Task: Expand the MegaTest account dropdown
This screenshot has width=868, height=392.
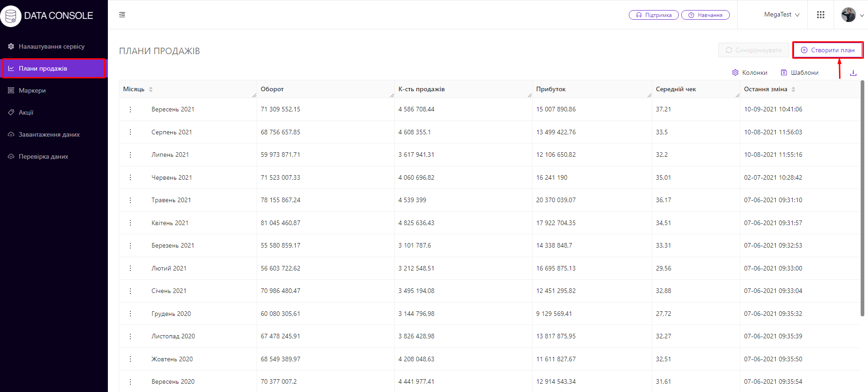Action: [782, 15]
